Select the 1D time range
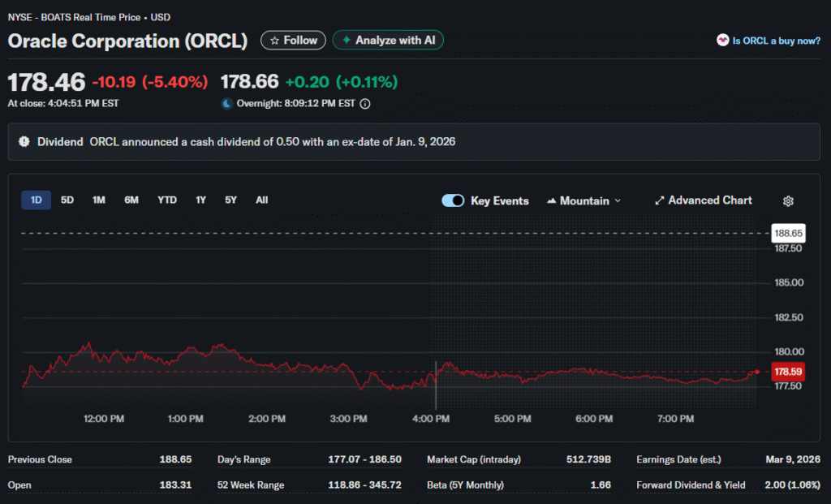The image size is (831, 504). click(x=37, y=200)
